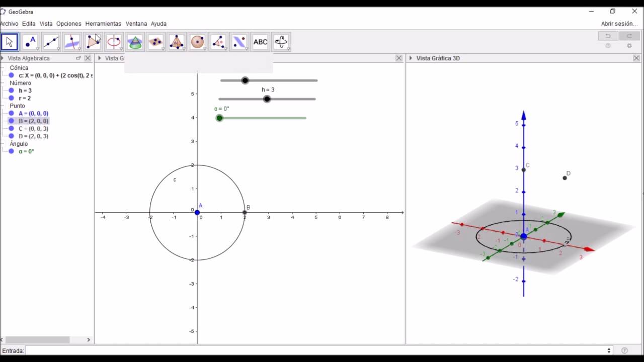644x362 pixels.
Task: Select the ABC text tool
Action: pos(260,42)
